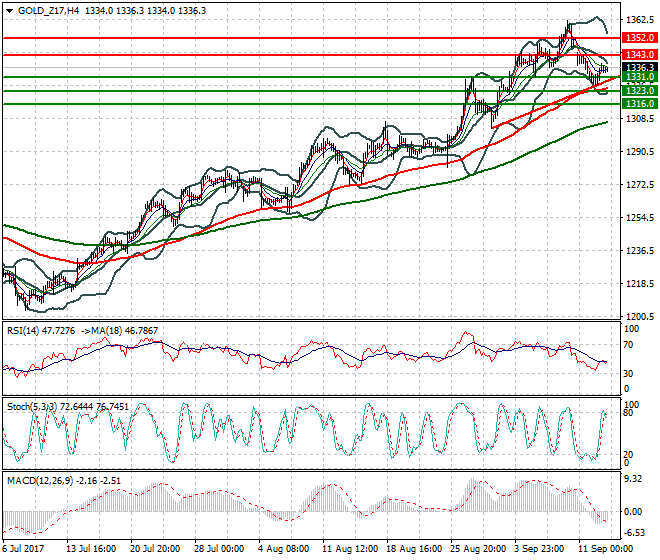Viewport: 660px width, 560px height.
Task: Click the 1272.5 price axis value
Action: click(640, 184)
